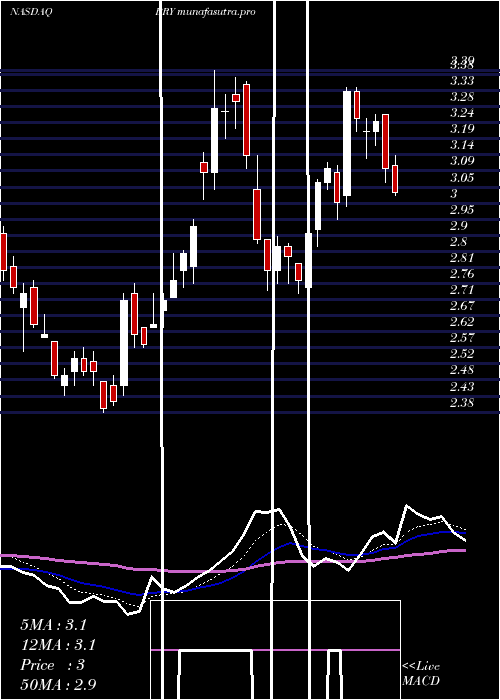Click the MACD label
Viewport: 500px width, 700px height.
pyautogui.click(x=421, y=681)
